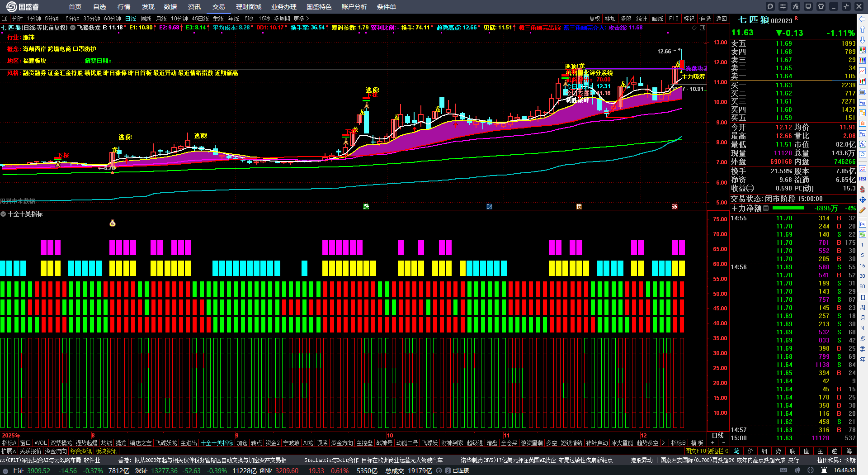Click the f(x) function icon in sidebar
This screenshot has height=475, width=868.
pos(863,144)
